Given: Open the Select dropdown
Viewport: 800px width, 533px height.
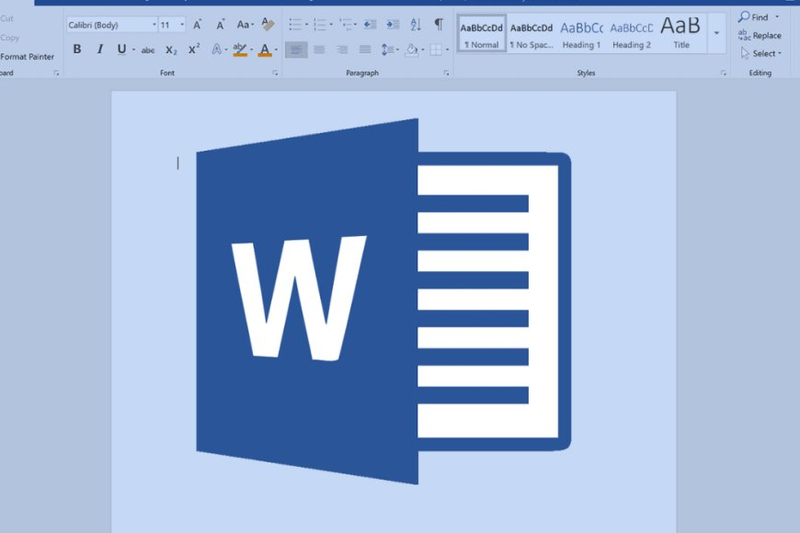Looking at the screenshot, I should [x=760, y=53].
